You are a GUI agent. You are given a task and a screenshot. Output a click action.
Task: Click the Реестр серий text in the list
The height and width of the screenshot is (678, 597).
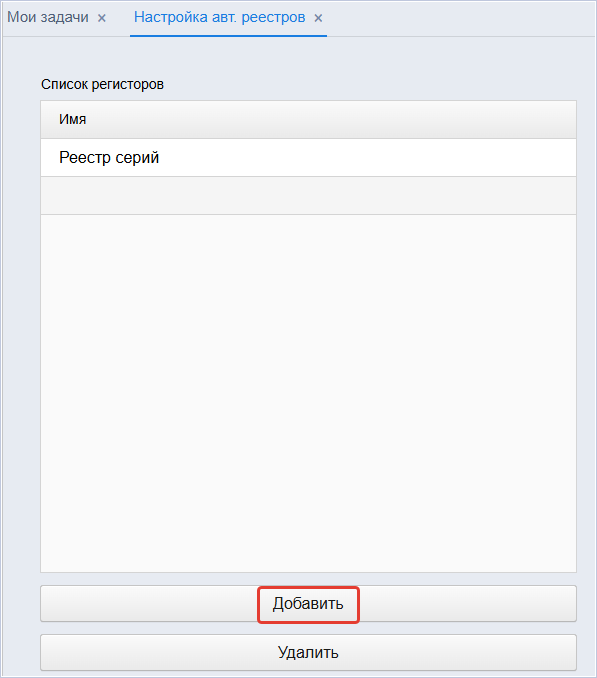click(109, 157)
